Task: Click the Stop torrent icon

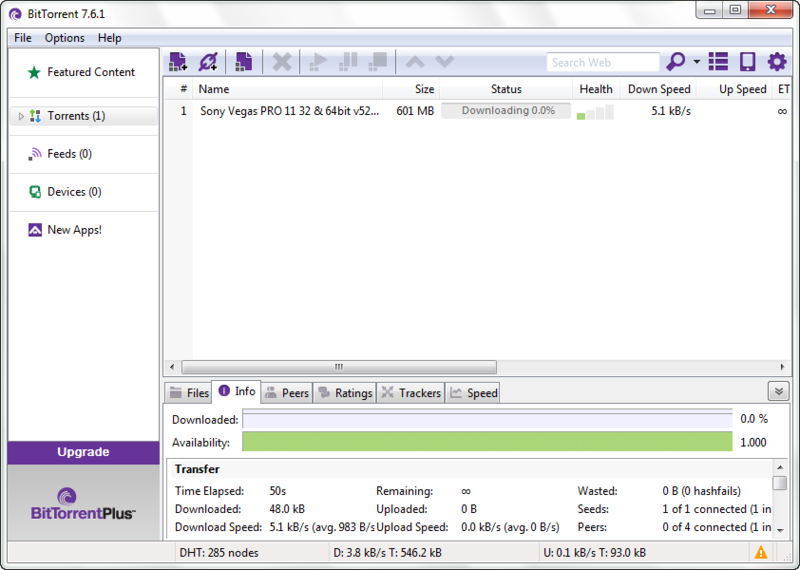Action: (378, 62)
